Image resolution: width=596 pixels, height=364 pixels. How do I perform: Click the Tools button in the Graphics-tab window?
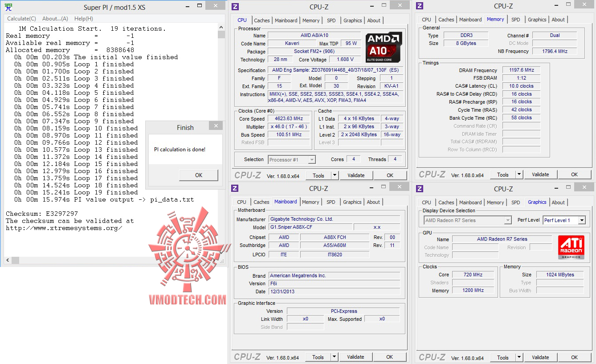[503, 357]
